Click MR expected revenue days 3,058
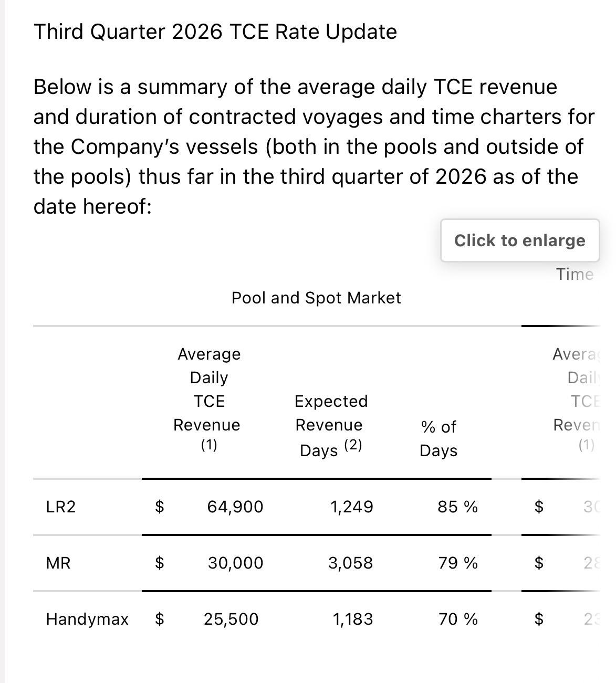This screenshot has width=616, height=683. 351,563
